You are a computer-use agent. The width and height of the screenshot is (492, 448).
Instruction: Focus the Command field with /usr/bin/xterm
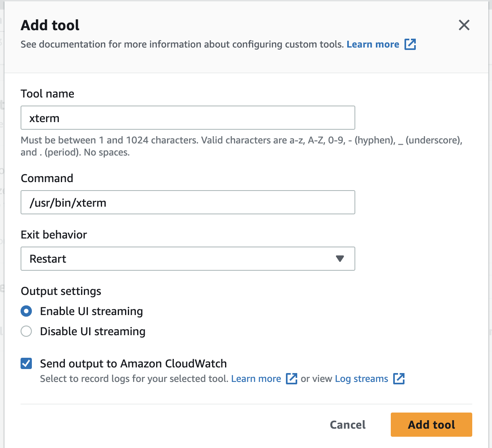tap(188, 202)
